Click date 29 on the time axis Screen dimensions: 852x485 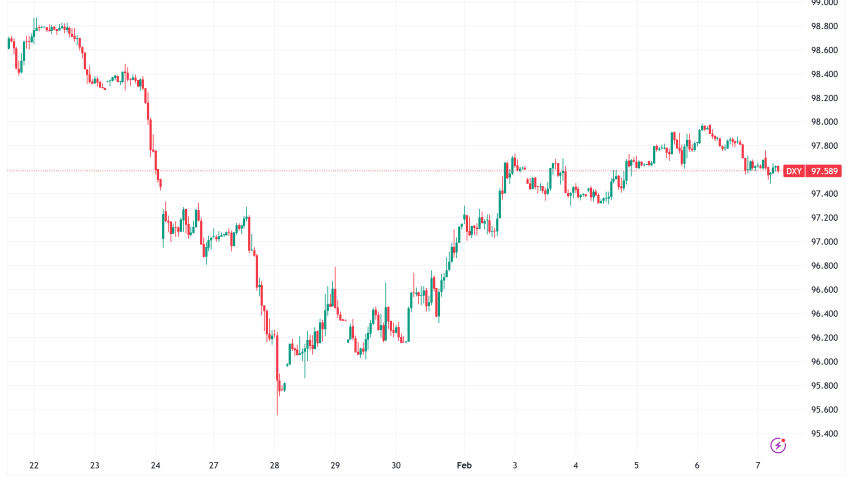pyautogui.click(x=336, y=466)
